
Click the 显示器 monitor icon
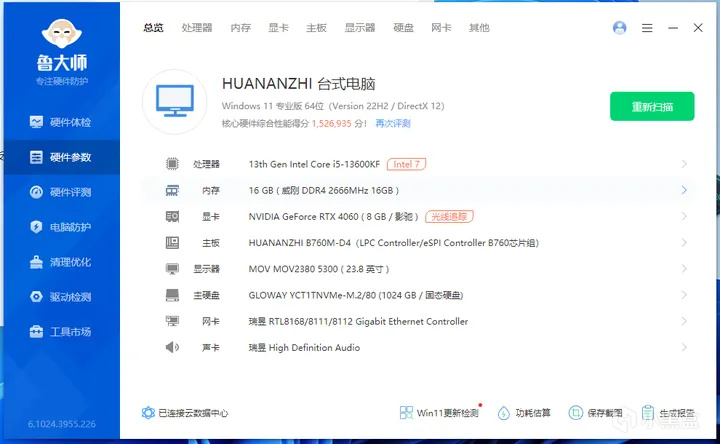(172, 269)
